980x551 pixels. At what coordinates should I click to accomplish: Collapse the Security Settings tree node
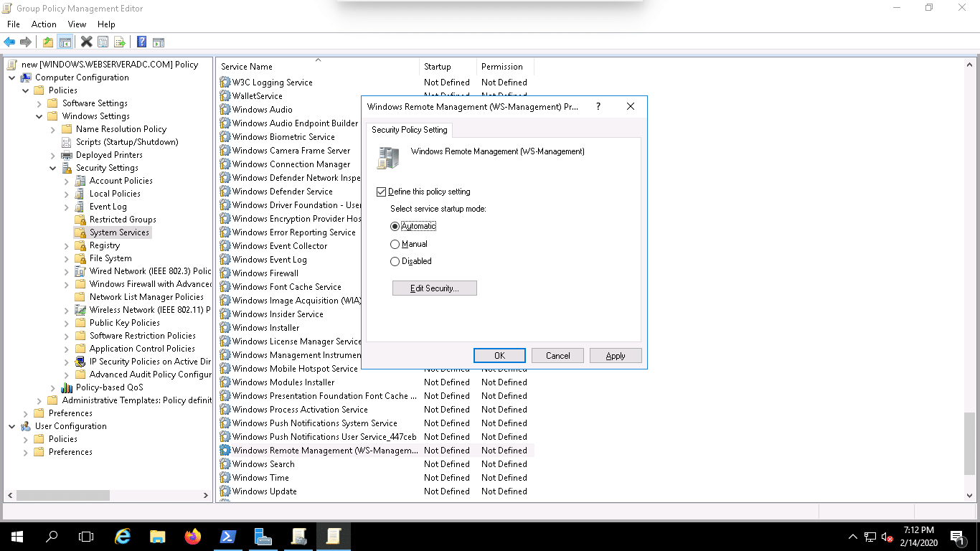click(53, 168)
